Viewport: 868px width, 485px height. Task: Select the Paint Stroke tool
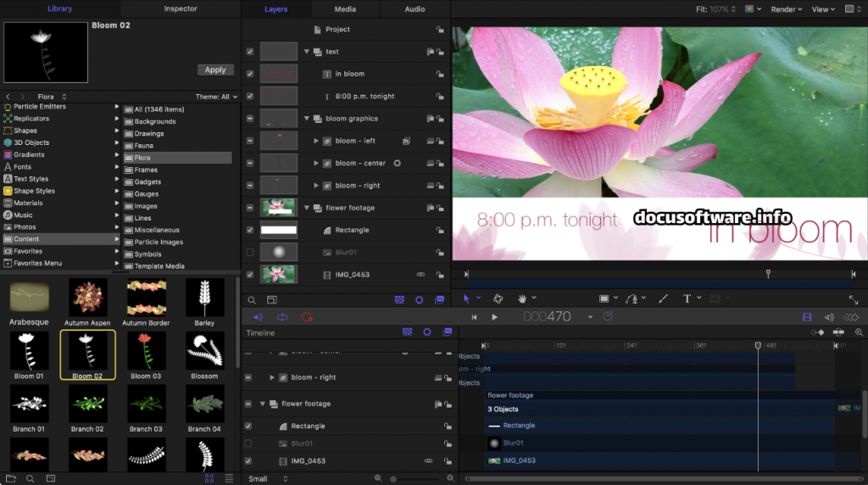(663, 298)
